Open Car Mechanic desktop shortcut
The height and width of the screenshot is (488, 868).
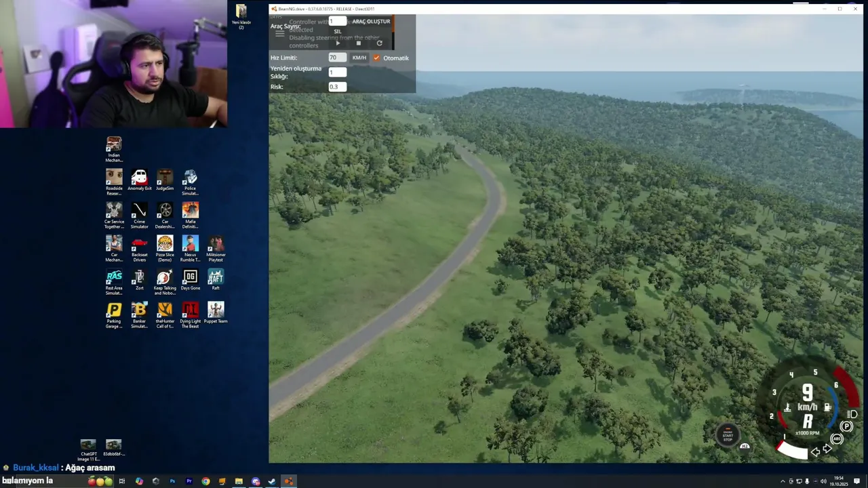[x=114, y=249]
